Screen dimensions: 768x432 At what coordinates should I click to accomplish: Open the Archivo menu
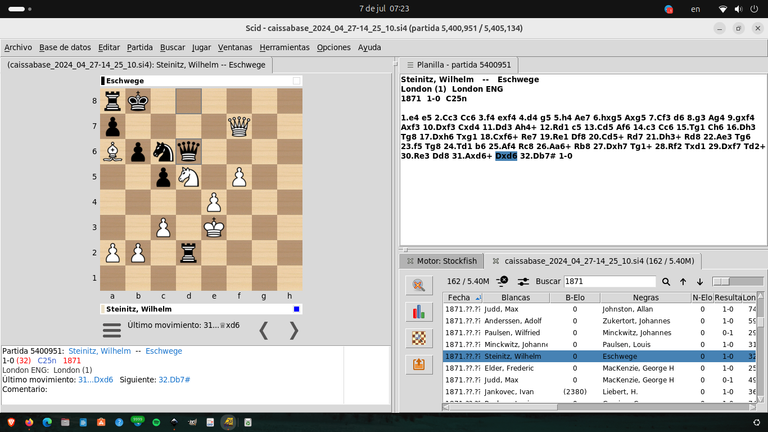(x=18, y=48)
